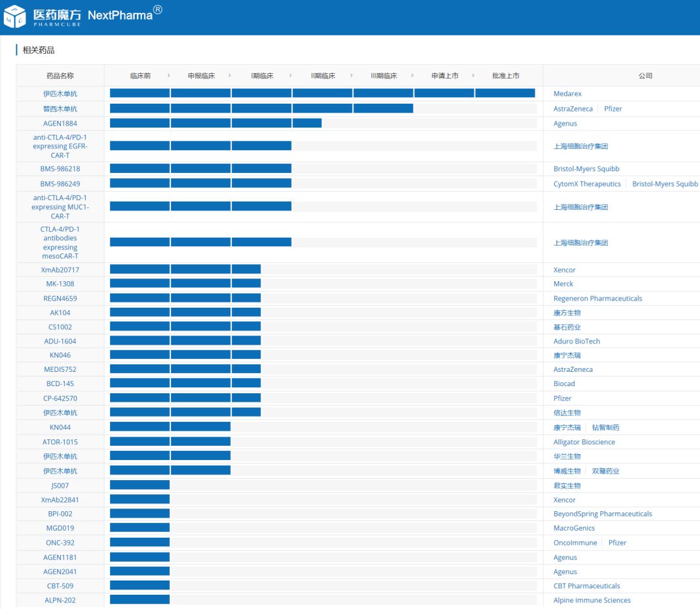Viewport: 700px width, 609px height.
Task: Open the Aduro BioTech company link
Action: pyautogui.click(x=577, y=341)
